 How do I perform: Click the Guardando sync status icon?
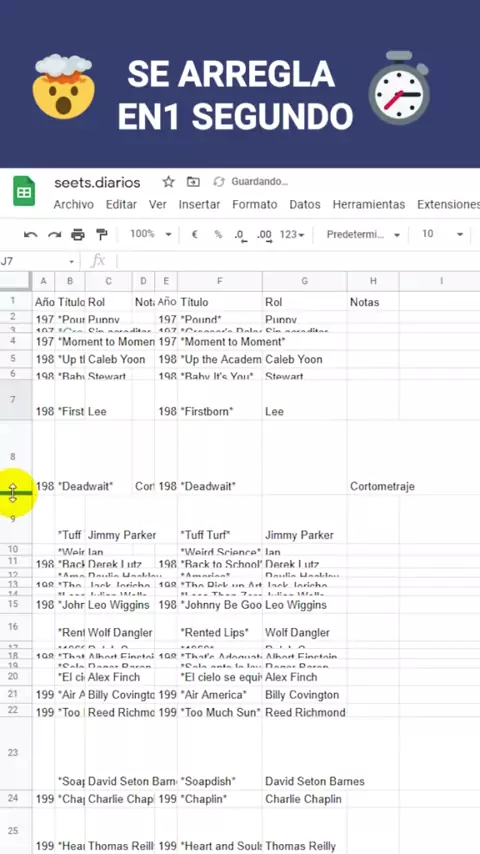pos(219,182)
